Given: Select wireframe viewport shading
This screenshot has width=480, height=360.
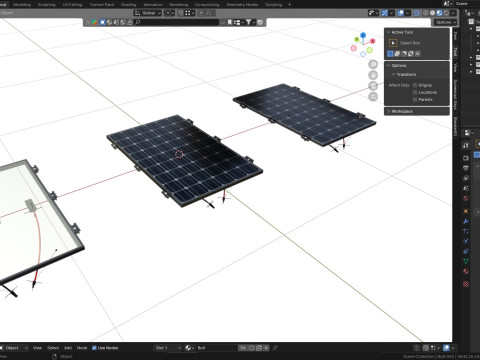Looking at the screenshot, I should coord(426,13).
